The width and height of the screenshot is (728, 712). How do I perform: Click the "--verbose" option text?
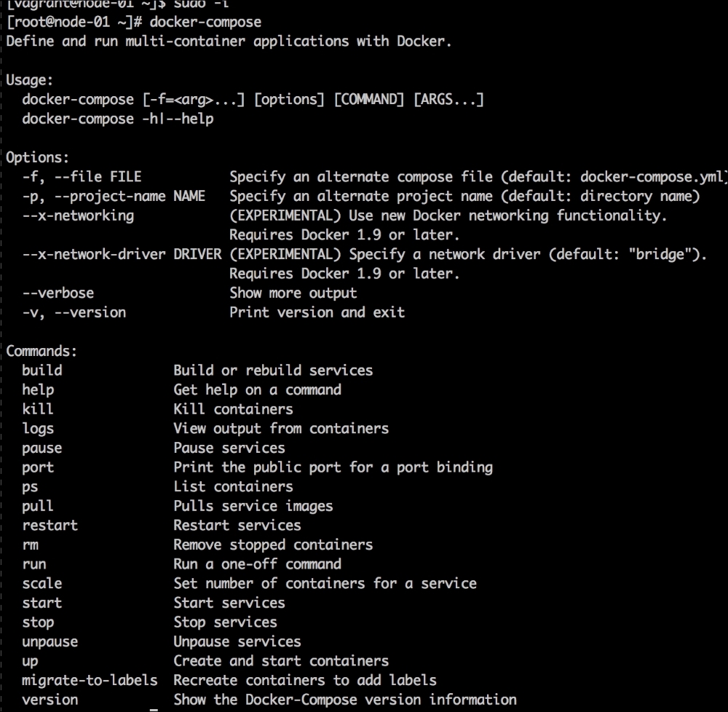point(58,293)
